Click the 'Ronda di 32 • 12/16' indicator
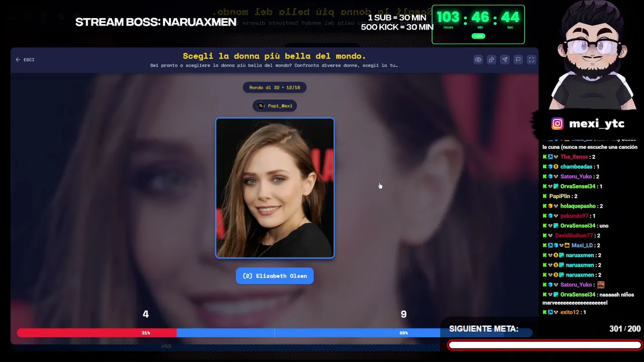Viewport: 644px width, 362px height. coord(275,87)
